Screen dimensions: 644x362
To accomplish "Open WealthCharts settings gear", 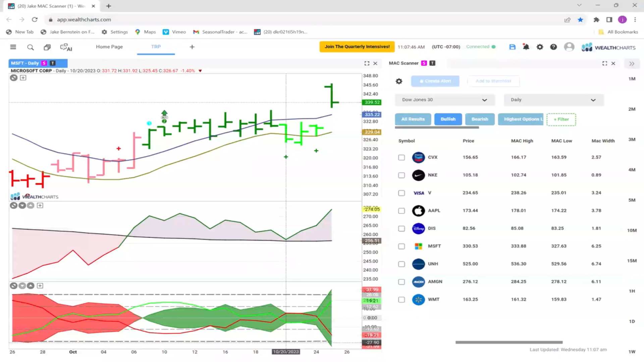I will 540,47.
